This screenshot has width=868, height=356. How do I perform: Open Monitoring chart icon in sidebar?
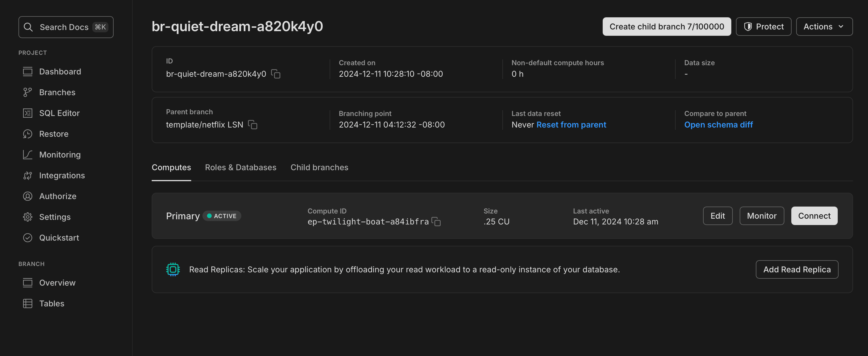coord(27,155)
